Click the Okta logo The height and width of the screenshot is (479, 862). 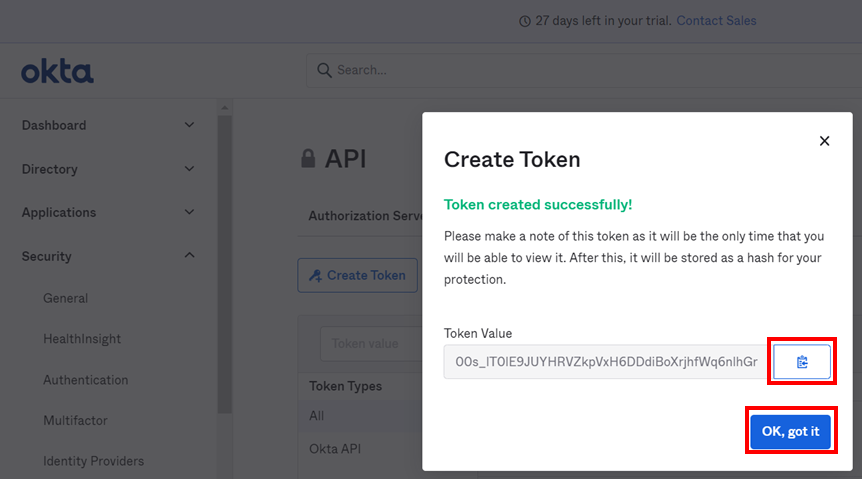point(57,71)
